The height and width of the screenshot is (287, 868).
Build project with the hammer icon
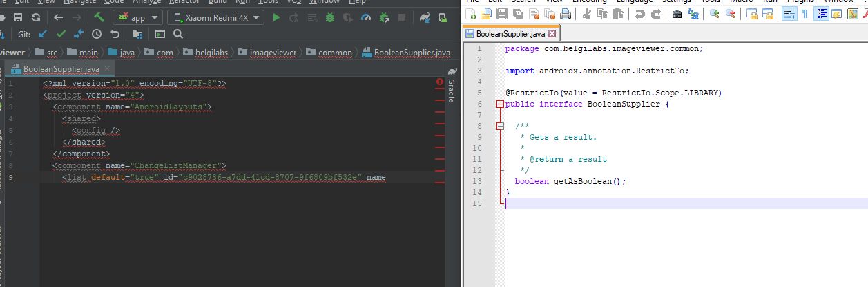(99, 17)
